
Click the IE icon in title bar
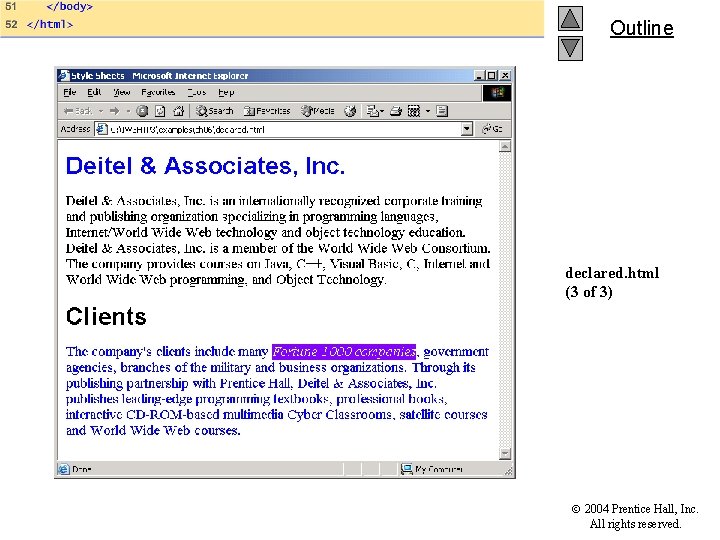tap(64, 75)
